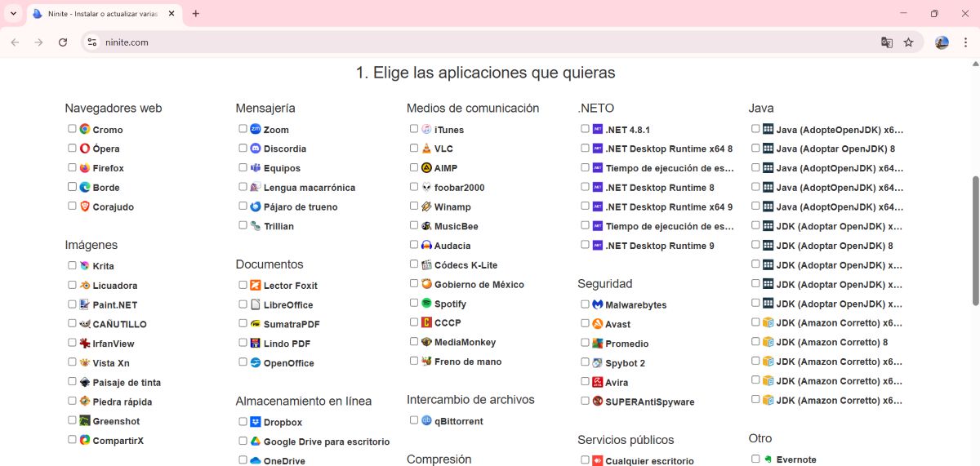Image resolution: width=980 pixels, height=466 pixels.
Task: Tick the Malwarebytes checkbox
Action: click(x=586, y=304)
